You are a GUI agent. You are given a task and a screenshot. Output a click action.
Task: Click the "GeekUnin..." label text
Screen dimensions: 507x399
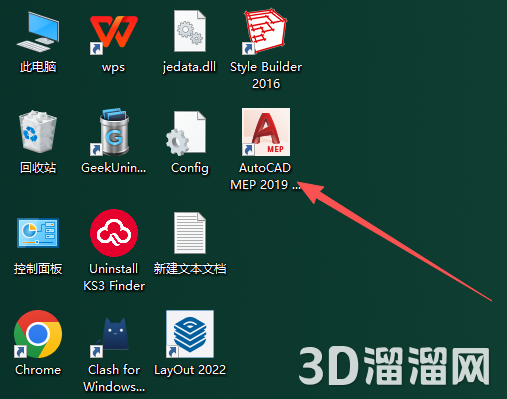tap(114, 168)
